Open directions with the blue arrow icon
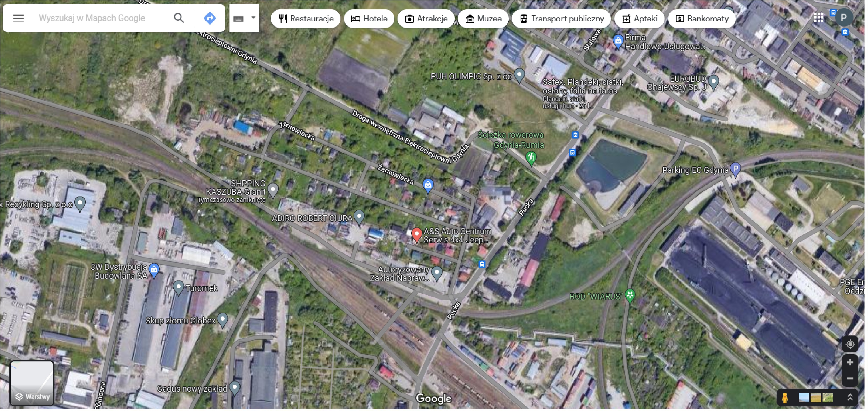The width and height of the screenshot is (868, 411). tap(210, 18)
